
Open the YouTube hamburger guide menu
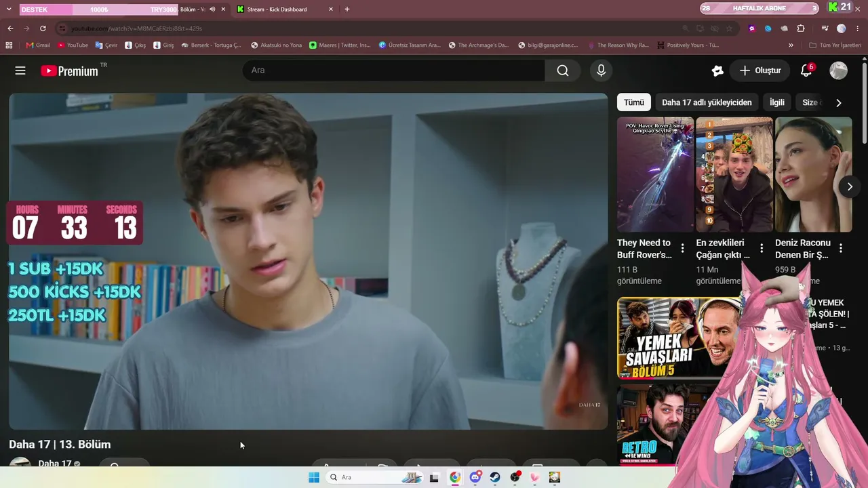pos(20,70)
